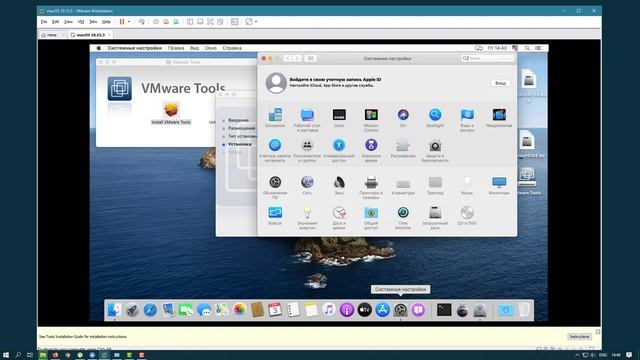Open App Store from the Dock

point(382,310)
